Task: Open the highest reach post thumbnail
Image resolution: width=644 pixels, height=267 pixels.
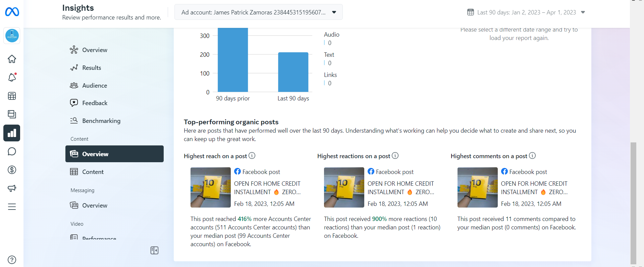Action: click(x=210, y=187)
